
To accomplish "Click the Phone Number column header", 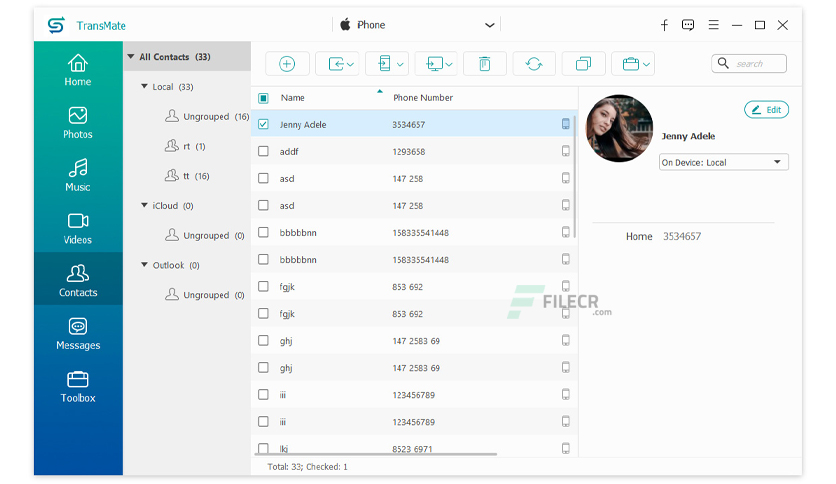I will (x=423, y=98).
